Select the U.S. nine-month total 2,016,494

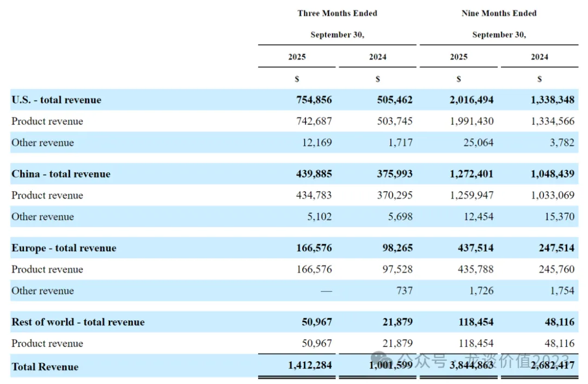[x=471, y=100]
